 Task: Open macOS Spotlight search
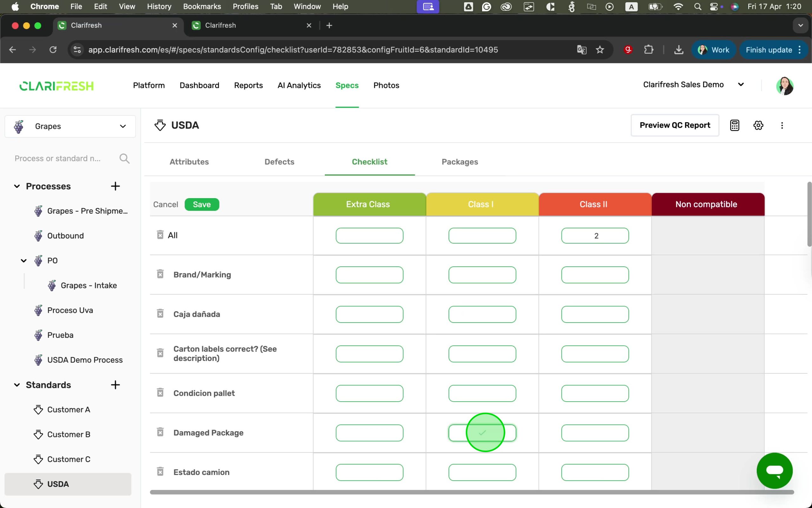697,7
